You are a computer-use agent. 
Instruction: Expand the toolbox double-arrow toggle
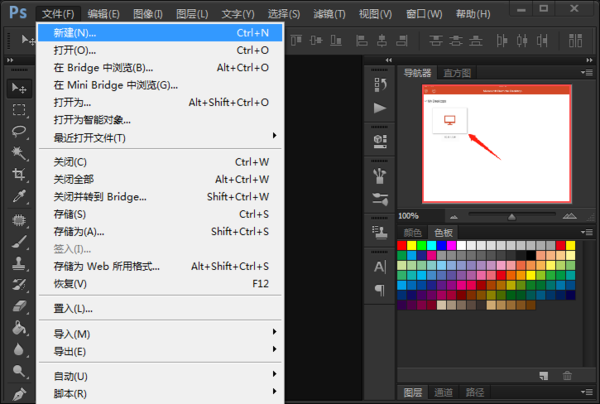tap(10, 60)
